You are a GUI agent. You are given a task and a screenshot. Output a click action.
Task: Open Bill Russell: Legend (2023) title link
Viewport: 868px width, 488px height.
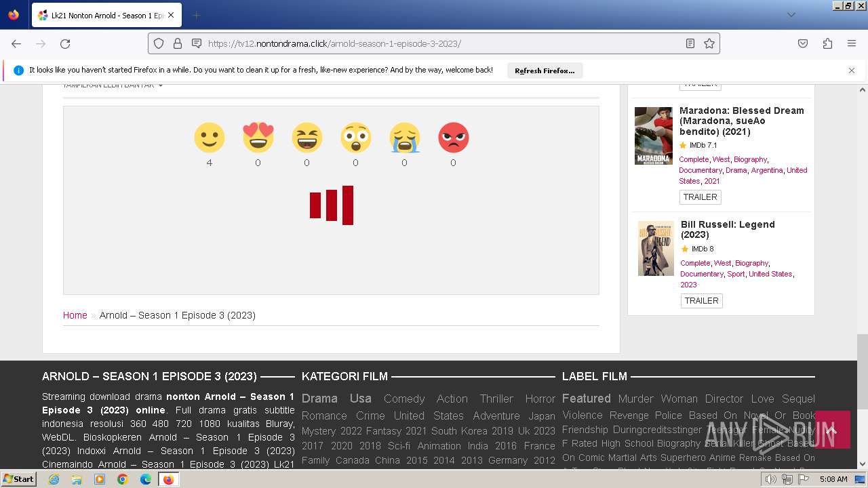pyautogui.click(x=728, y=229)
